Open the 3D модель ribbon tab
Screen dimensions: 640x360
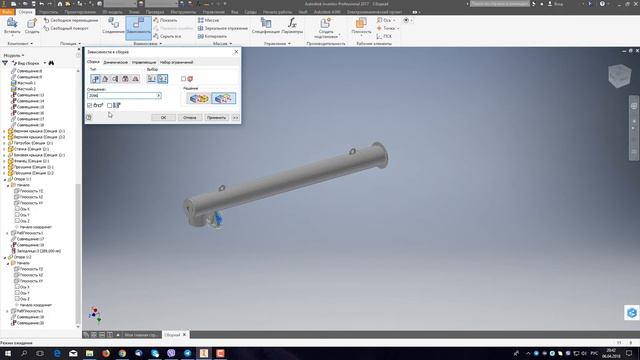pyautogui.click(x=112, y=12)
